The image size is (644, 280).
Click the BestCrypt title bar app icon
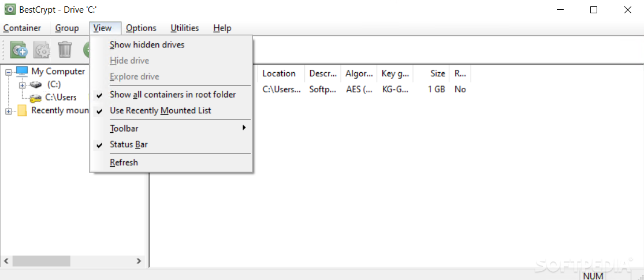click(x=9, y=9)
